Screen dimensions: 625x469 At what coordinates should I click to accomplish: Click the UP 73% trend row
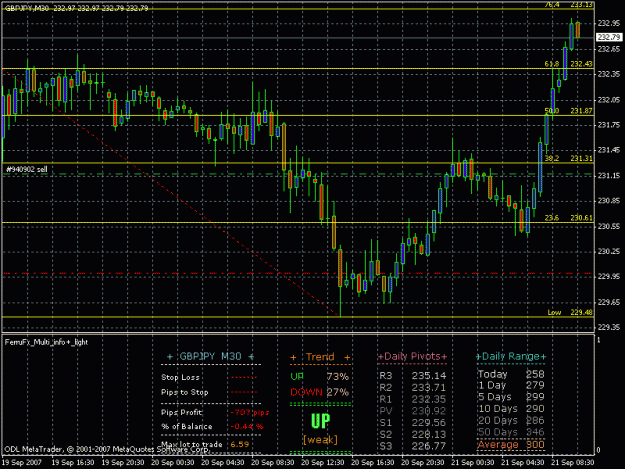(320, 377)
